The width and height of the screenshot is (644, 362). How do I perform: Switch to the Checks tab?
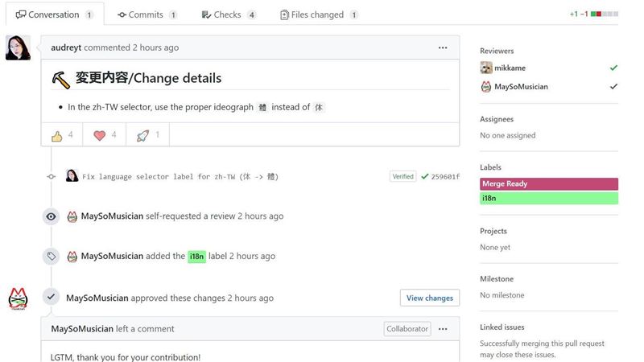229,14
